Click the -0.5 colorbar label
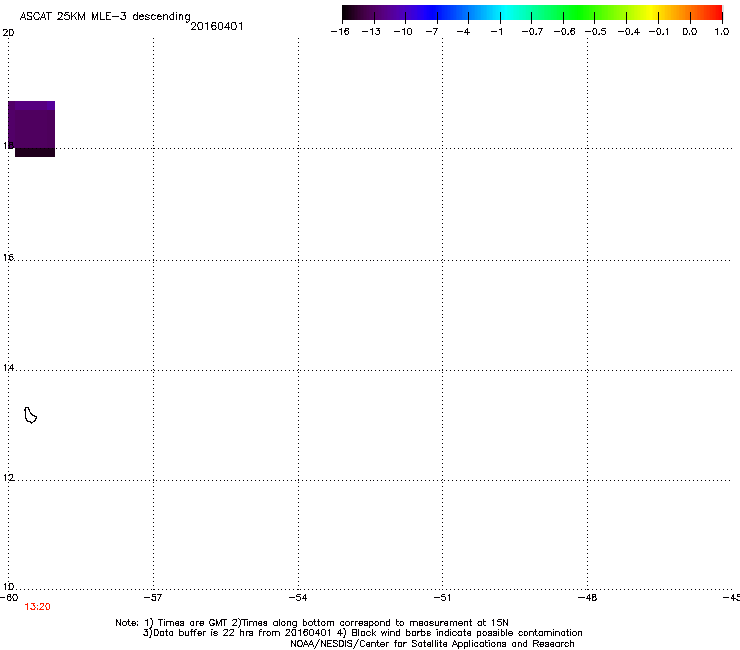 (x=596, y=32)
